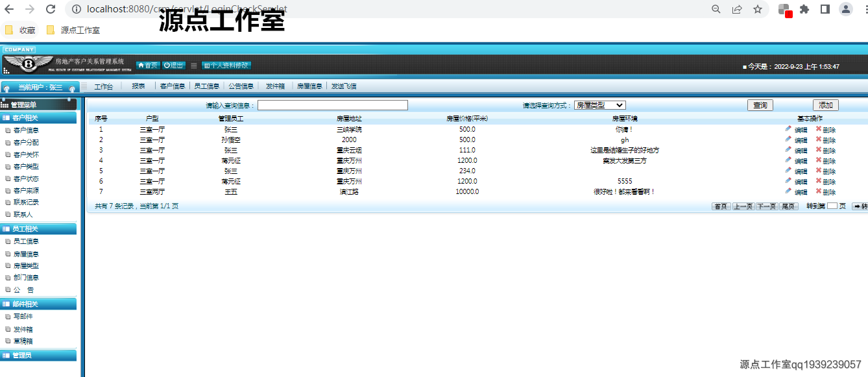Open the 收藏 bookmarks folder

20,30
